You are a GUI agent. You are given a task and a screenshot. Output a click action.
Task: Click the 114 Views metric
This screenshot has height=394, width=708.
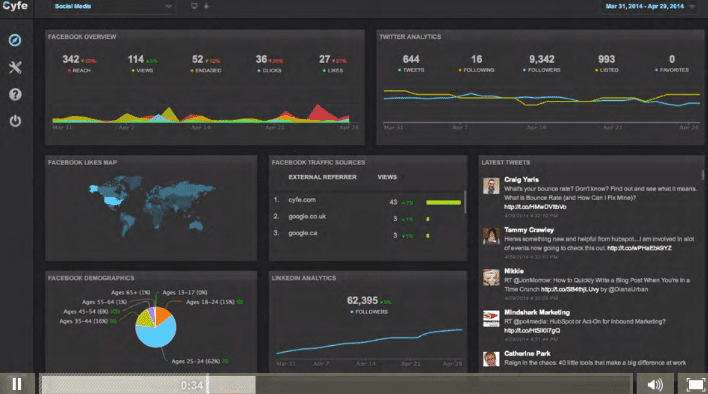tap(142, 64)
